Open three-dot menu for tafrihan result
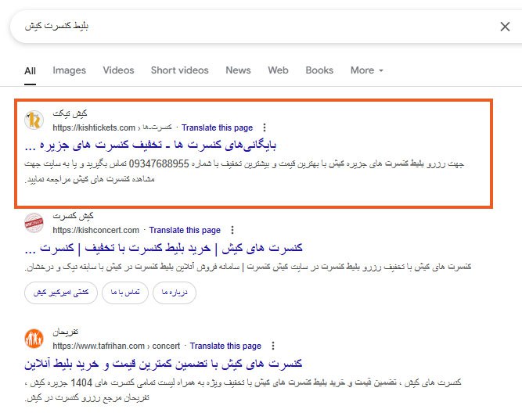 point(273,346)
